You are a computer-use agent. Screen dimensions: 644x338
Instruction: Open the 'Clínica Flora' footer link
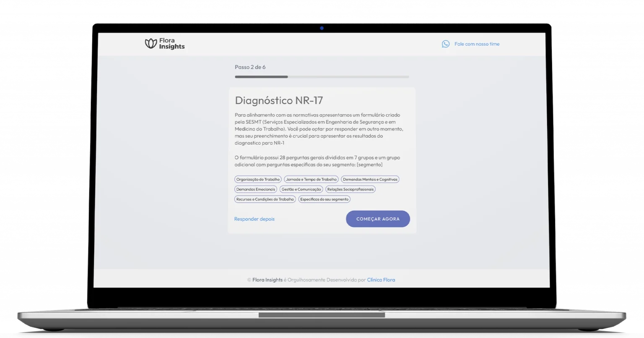(381, 280)
